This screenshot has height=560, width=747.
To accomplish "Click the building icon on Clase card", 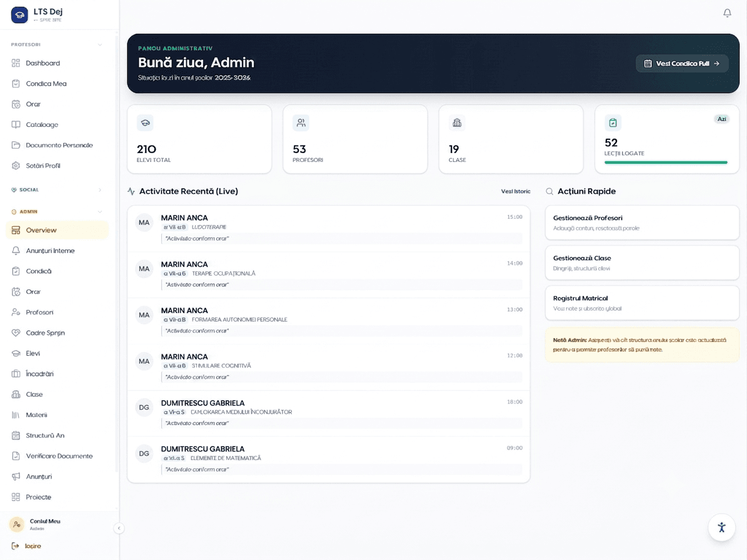I will click(x=457, y=123).
